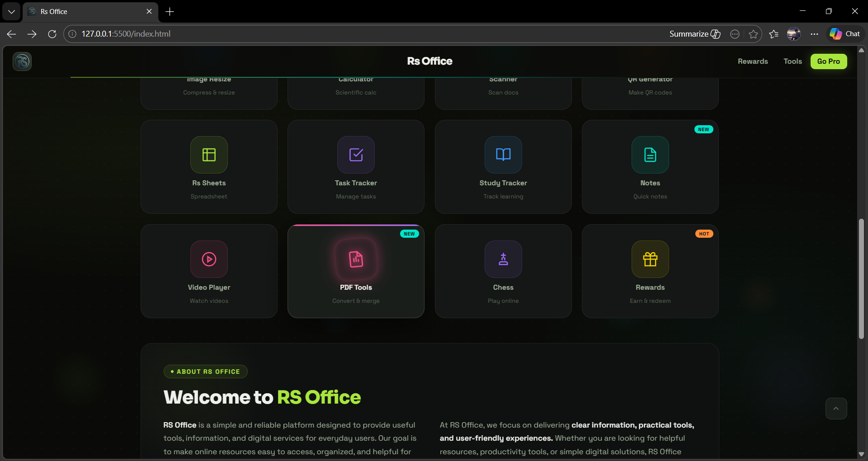
Task: Click the glowing PDF Tools icon
Action: (356, 259)
